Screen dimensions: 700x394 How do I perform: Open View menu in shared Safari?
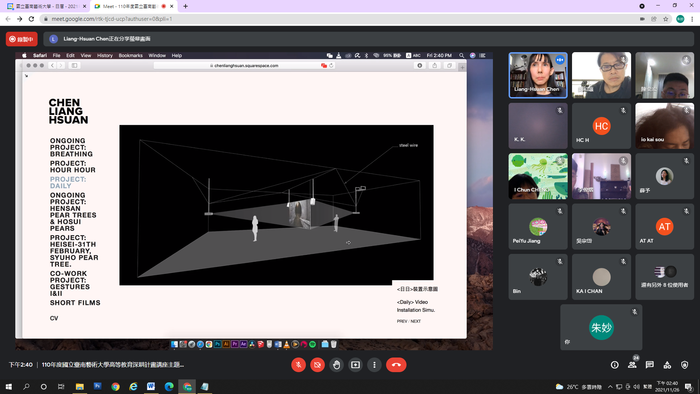point(86,55)
